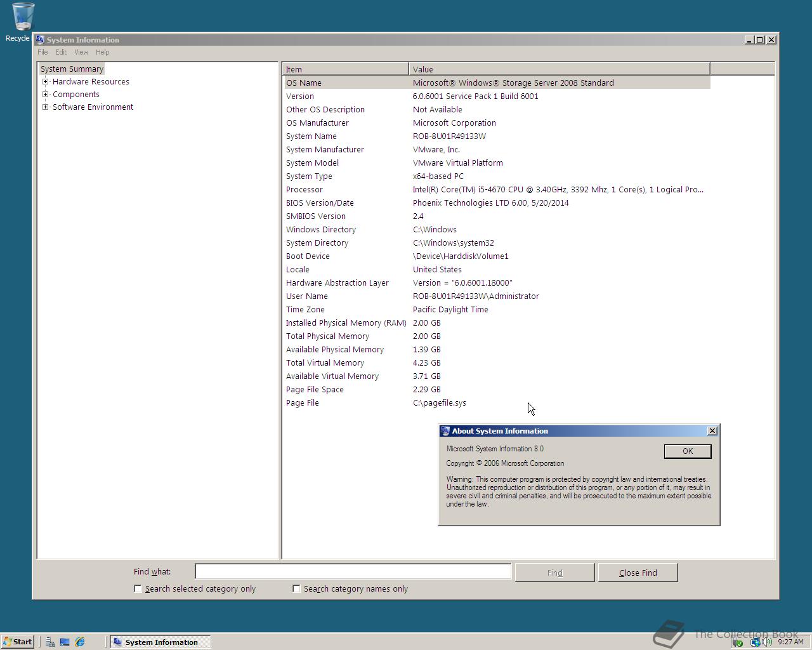This screenshot has width=812, height=650.
Task: Select the BIOS Version/Date row
Action: (x=497, y=202)
